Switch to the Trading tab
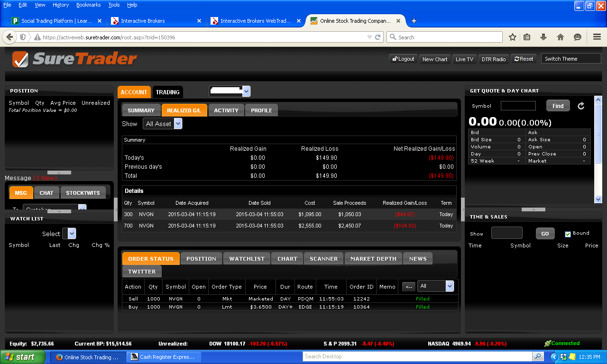Image resolution: width=607 pixels, height=364 pixels. [168, 92]
